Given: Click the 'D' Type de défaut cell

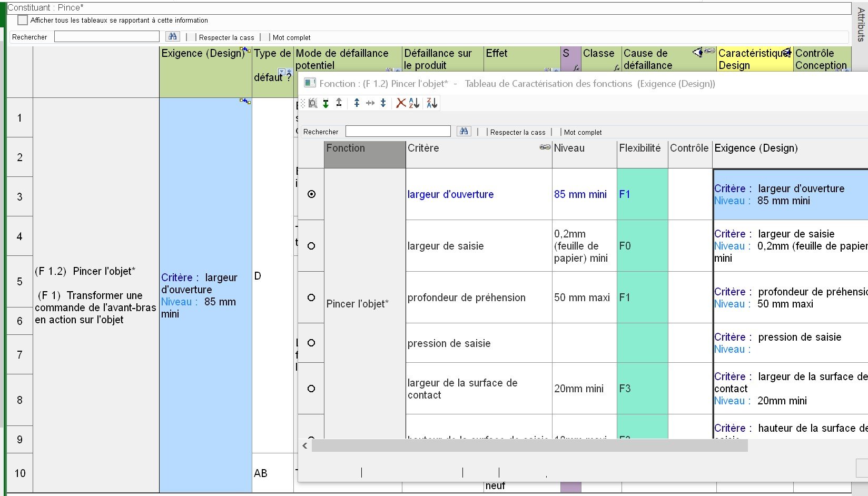Looking at the screenshot, I should (x=273, y=275).
